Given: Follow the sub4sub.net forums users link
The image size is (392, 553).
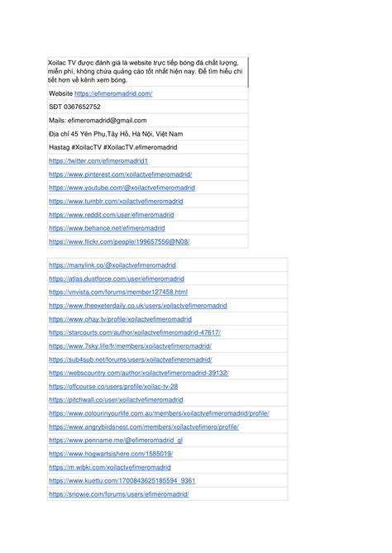Looking at the screenshot, I should pos(131,360).
